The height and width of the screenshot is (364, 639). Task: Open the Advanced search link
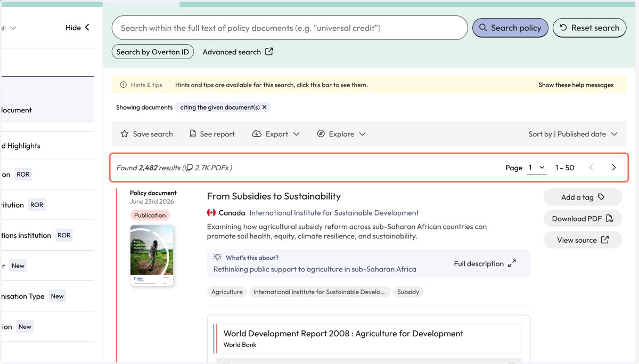point(237,52)
